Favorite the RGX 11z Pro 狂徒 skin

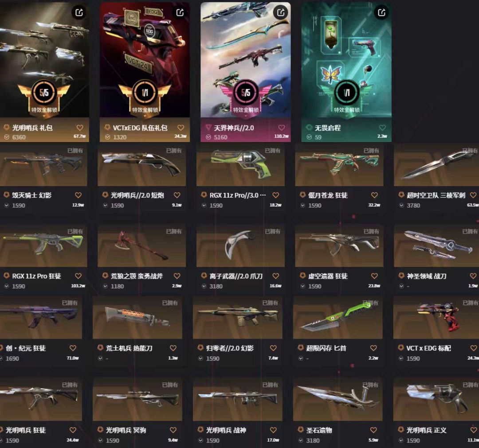78,276
